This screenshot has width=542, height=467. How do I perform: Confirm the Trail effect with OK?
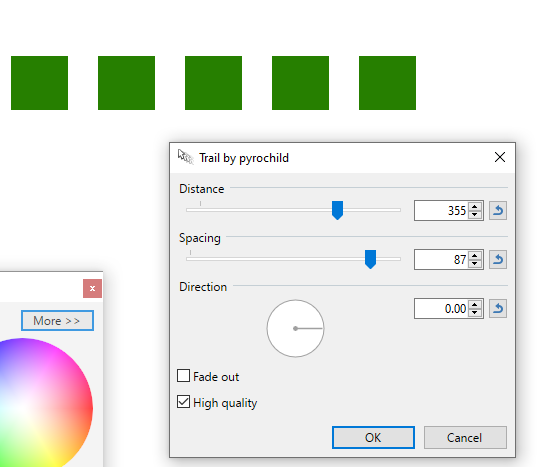click(373, 438)
